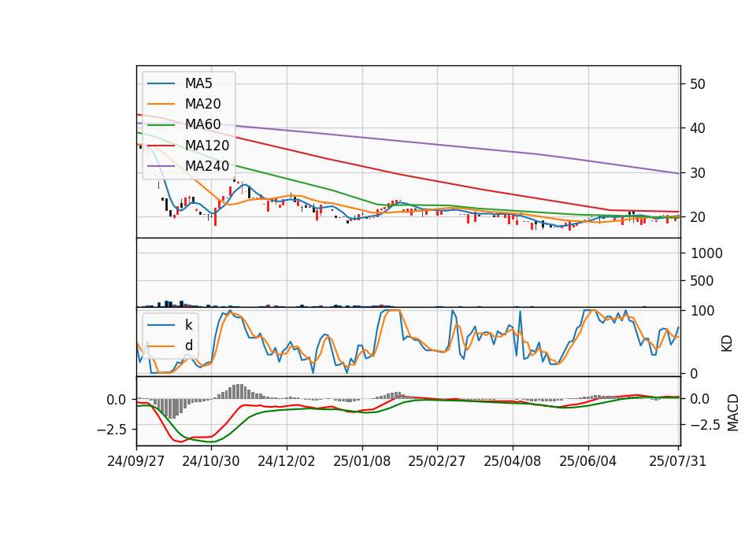
Task: Click the blue MA5 legend line sample
Action: coord(161,84)
